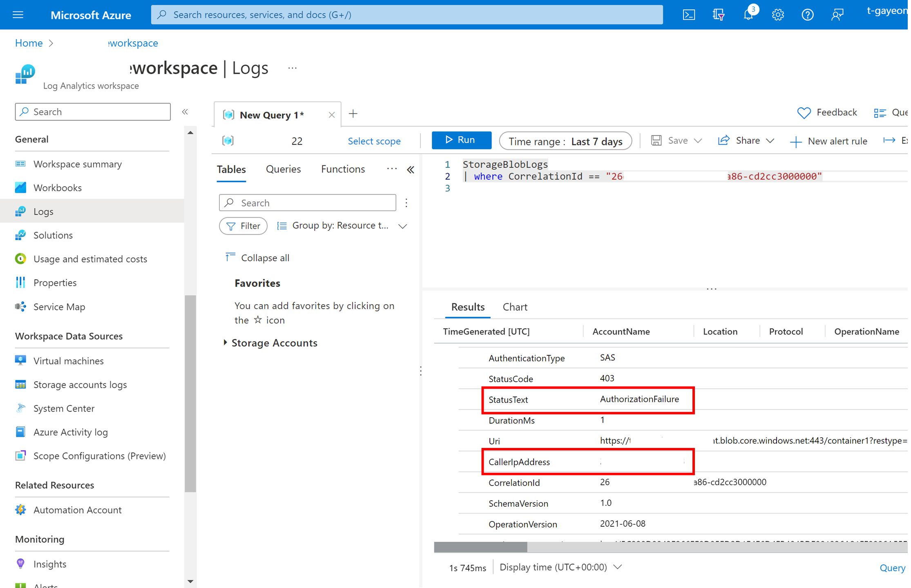Open the hamburger portal menu
Image resolution: width=911 pixels, height=588 pixels.
[18, 15]
